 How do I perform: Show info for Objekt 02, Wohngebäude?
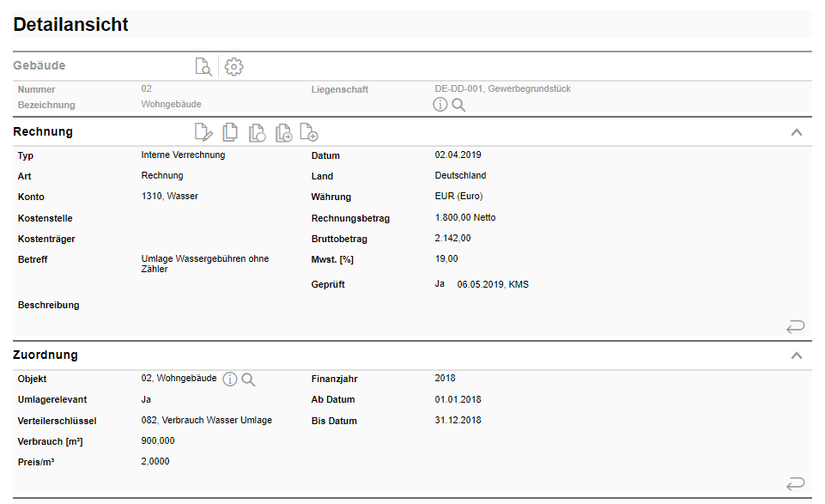pos(229,379)
